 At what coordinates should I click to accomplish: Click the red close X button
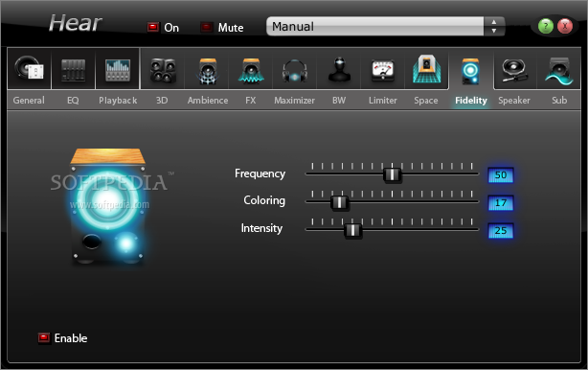(565, 26)
